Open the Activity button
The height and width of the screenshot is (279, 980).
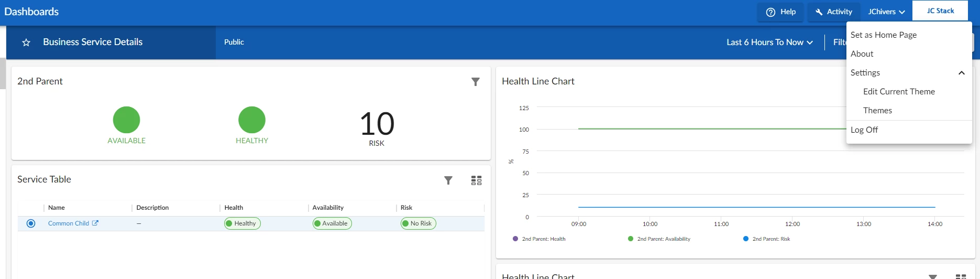833,12
